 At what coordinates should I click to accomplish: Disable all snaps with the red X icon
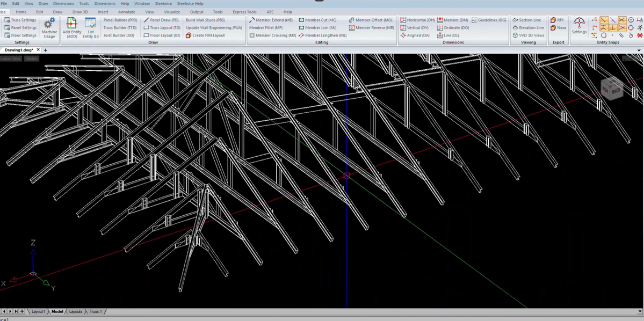[639, 35]
